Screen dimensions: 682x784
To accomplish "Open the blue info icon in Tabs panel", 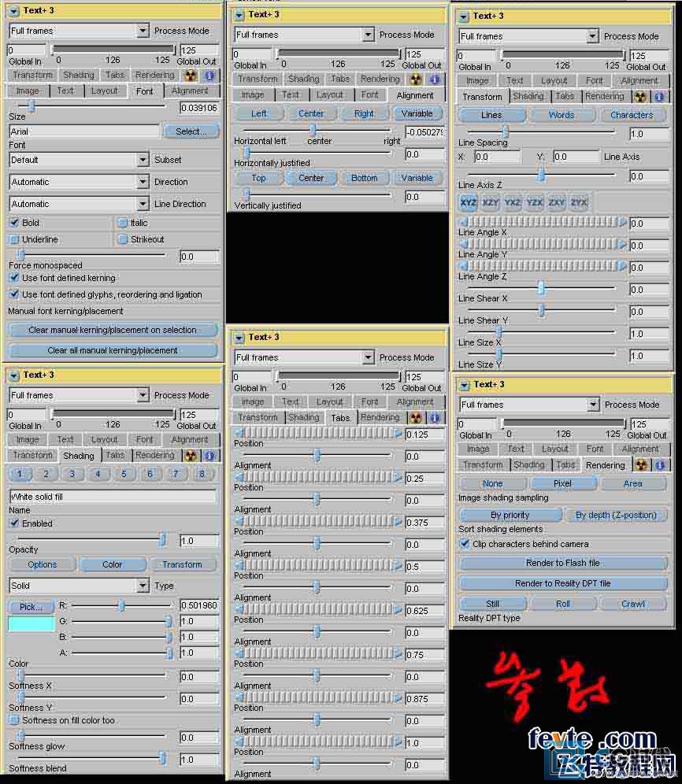I will pos(435,417).
